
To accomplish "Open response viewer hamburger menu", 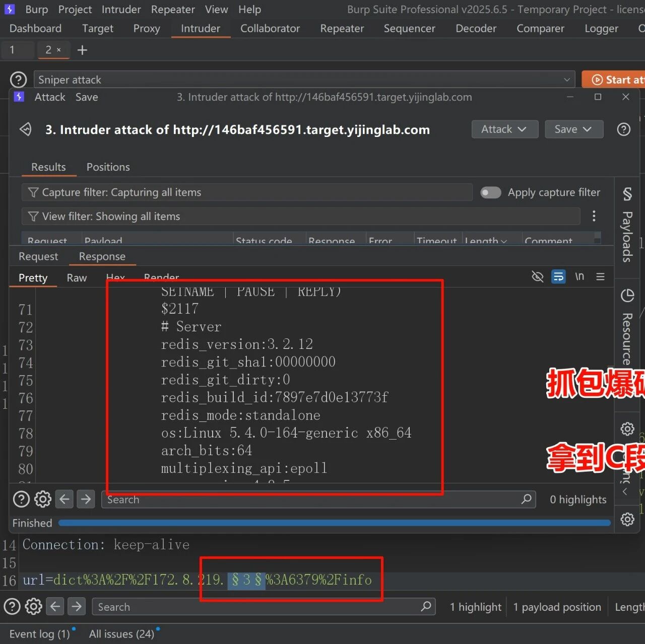I will 600,276.
